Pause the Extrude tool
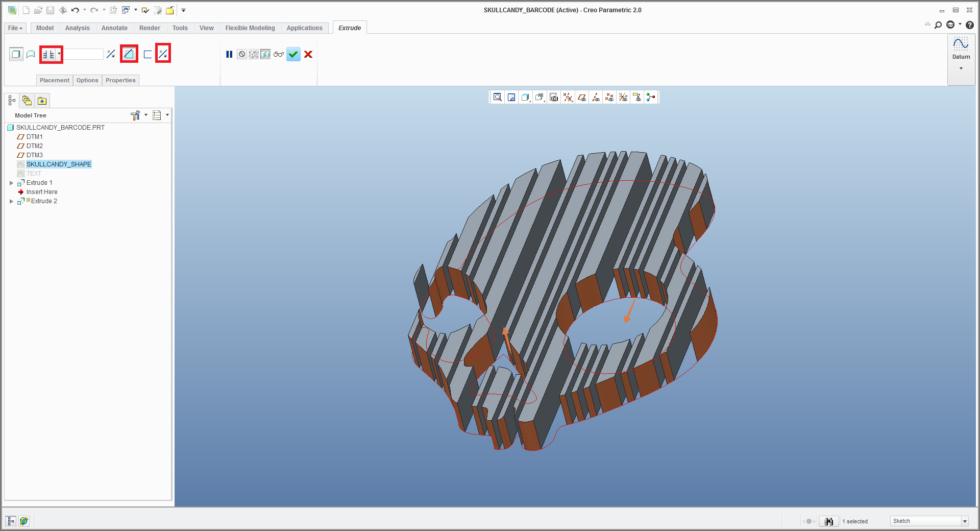The image size is (980, 531). pos(229,54)
